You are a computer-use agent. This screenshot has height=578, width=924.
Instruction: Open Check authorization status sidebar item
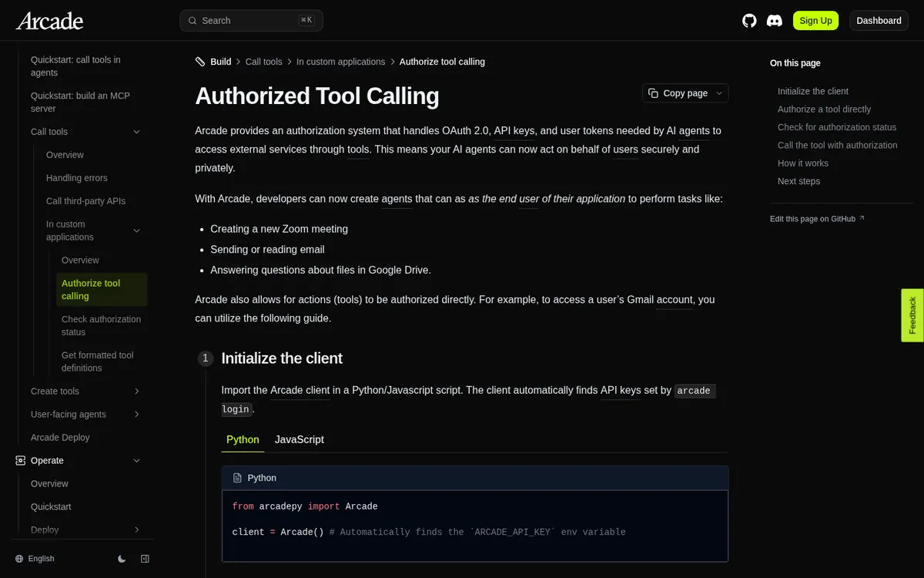[x=102, y=325]
